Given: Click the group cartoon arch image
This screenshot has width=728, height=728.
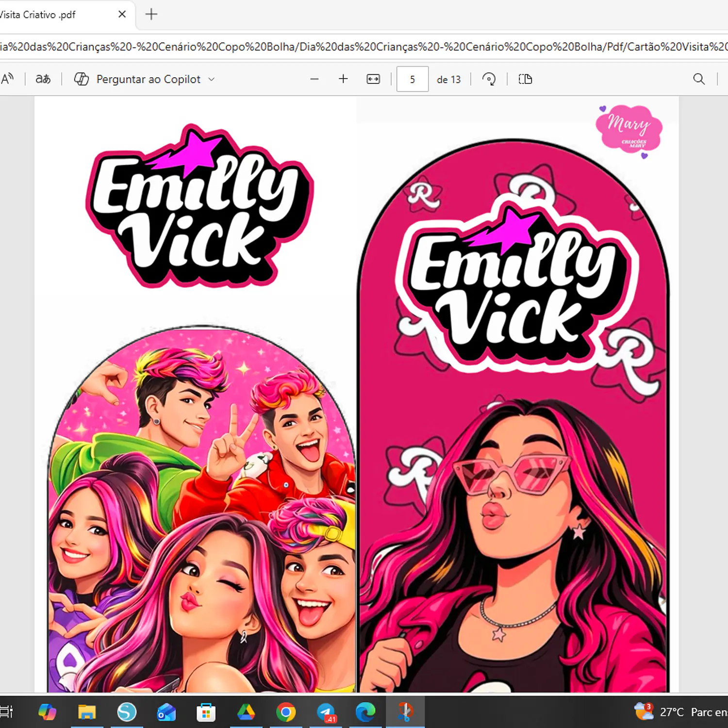Looking at the screenshot, I should point(201,509).
